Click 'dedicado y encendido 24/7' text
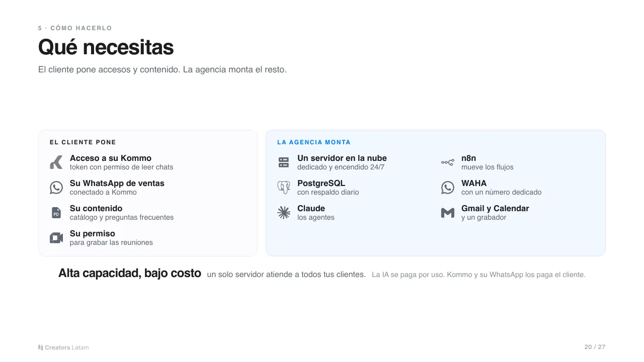Screen dimensions: 644x362 pyautogui.click(x=341, y=167)
